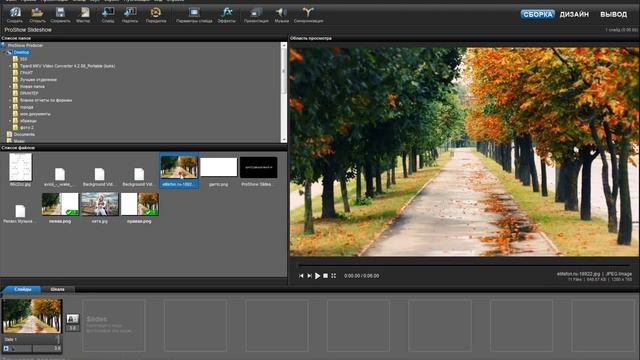The image size is (640, 360).
Task: Open the Музыка (Music) speaker icon
Action: tap(282, 15)
